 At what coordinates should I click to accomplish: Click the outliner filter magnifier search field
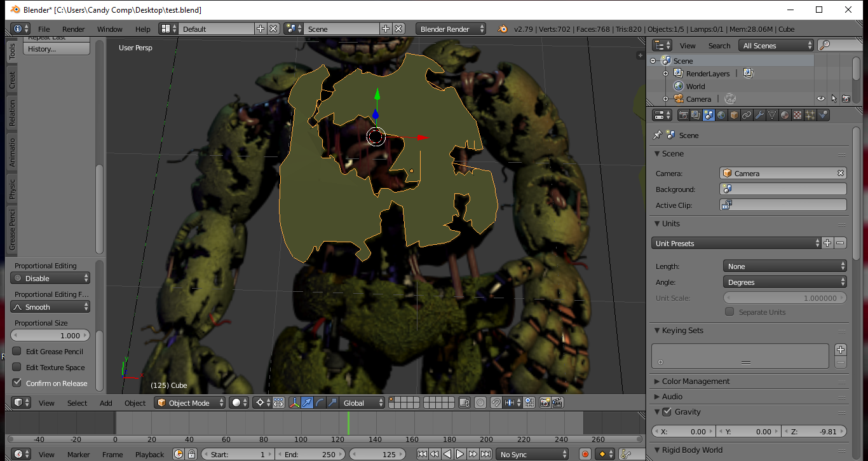tap(840, 45)
